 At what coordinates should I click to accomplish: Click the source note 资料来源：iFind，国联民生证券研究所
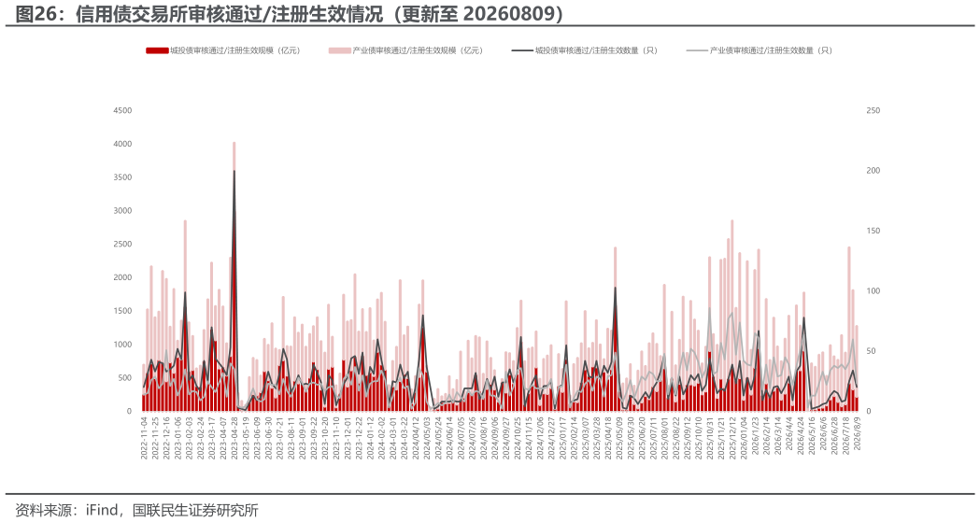pyautogui.click(x=137, y=510)
